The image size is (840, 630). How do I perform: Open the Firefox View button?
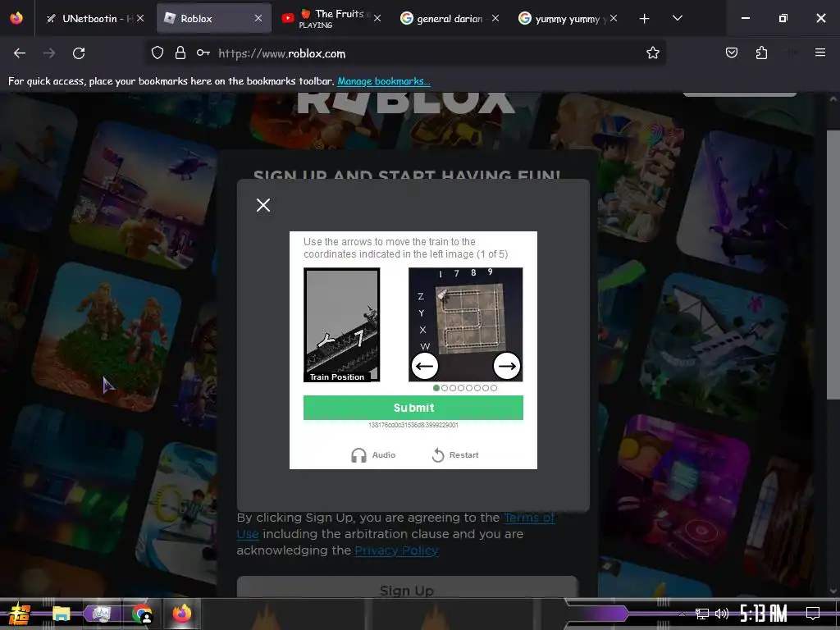(16, 19)
